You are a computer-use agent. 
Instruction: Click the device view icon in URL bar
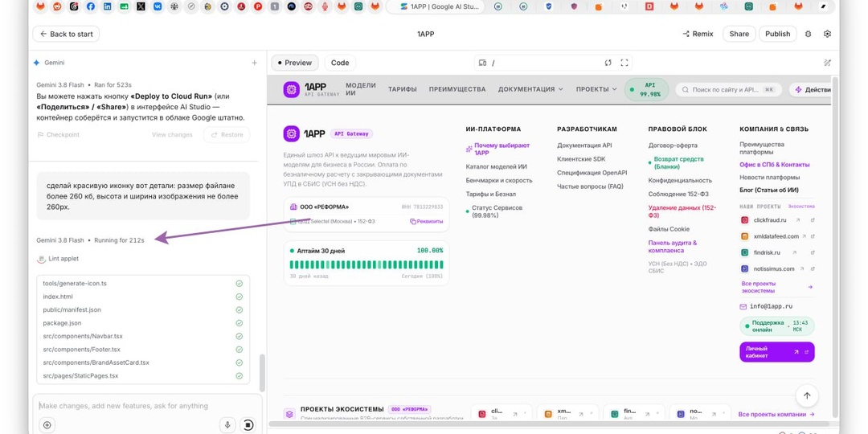[482, 63]
